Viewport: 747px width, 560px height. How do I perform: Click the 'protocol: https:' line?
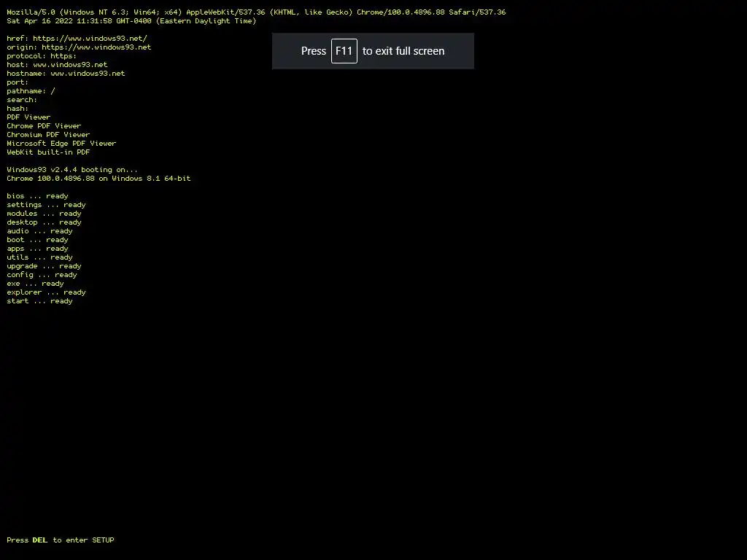pyautogui.click(x=42, y=56)
